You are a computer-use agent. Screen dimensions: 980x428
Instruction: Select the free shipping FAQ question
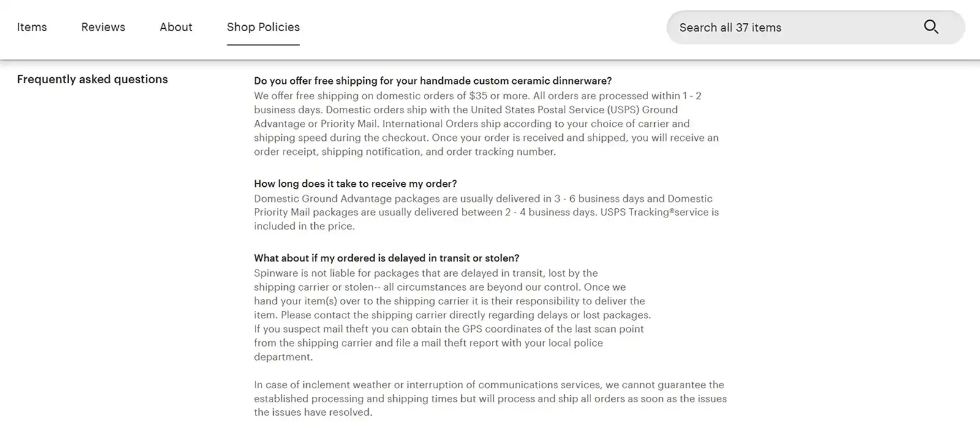(x=432, y=80)
